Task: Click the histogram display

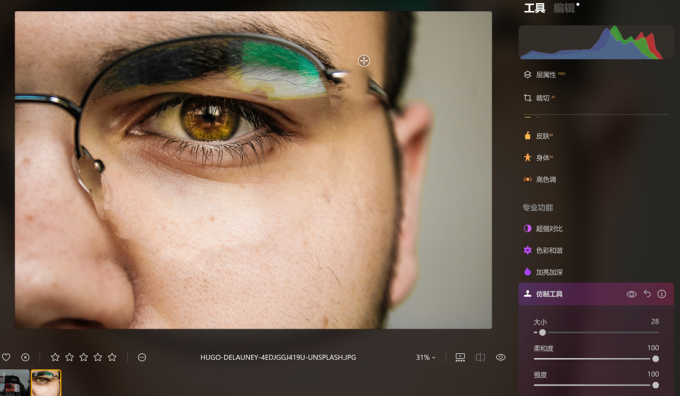Action: (x=596, y=43)
